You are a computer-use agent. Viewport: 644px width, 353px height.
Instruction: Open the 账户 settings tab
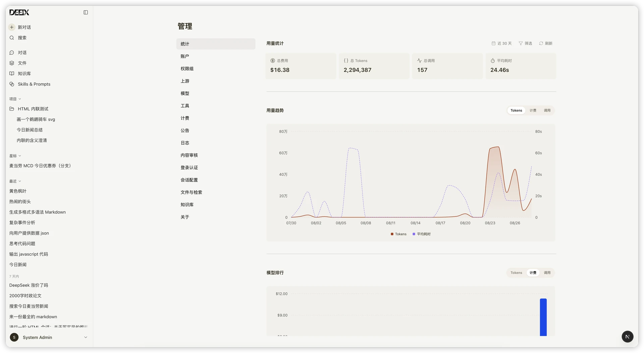coord(216,56)
